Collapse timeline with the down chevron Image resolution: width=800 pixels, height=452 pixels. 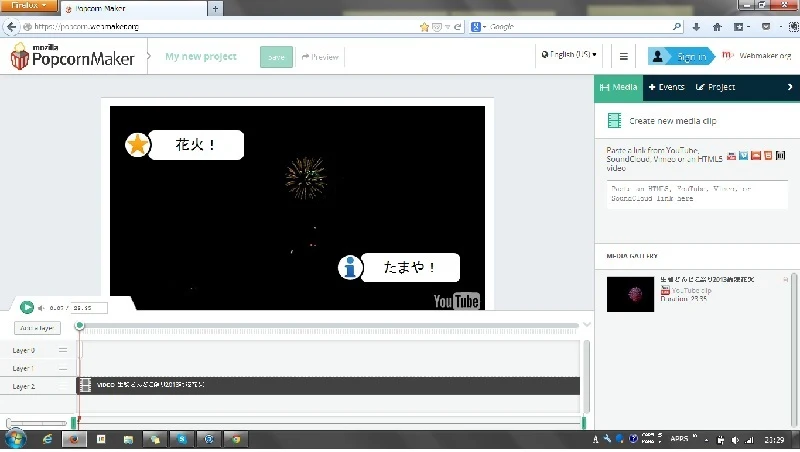[x=587, y=324]
